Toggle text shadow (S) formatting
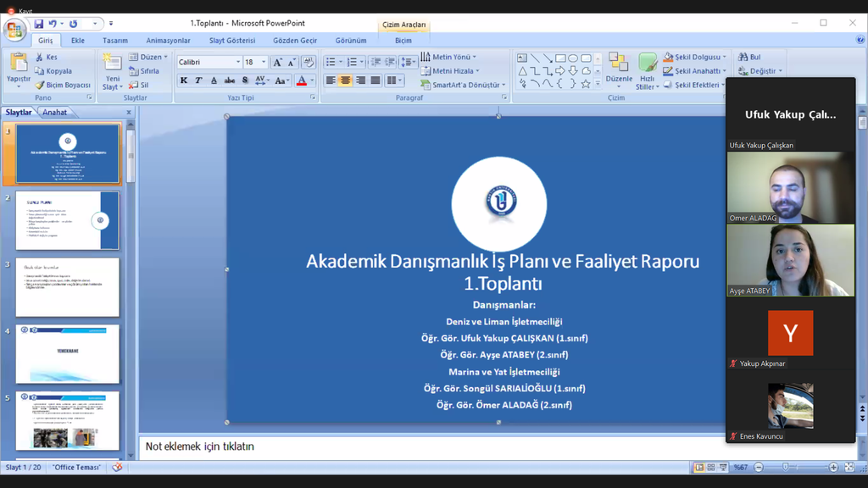This screenshot has height=488, width=868. [245, 80]
